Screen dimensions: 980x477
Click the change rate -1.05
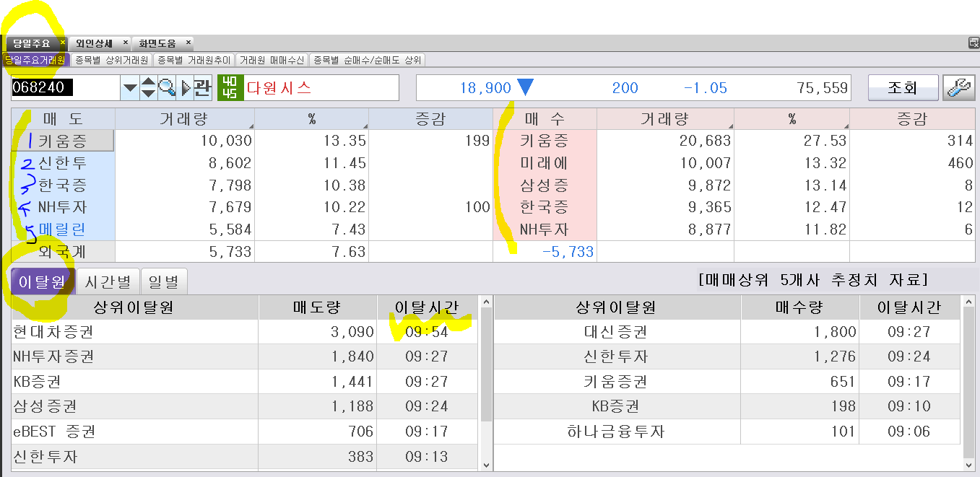[706, 88]
